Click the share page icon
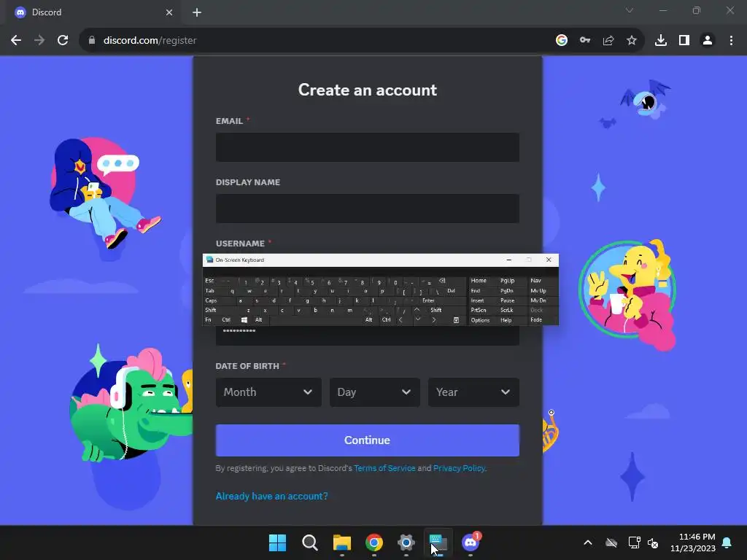The height and width of the screenshot is (560, 747). (x=608, y=41)
